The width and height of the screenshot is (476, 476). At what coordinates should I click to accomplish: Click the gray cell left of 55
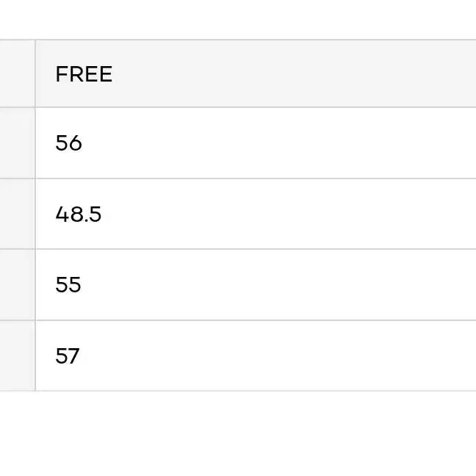[18, 285]
